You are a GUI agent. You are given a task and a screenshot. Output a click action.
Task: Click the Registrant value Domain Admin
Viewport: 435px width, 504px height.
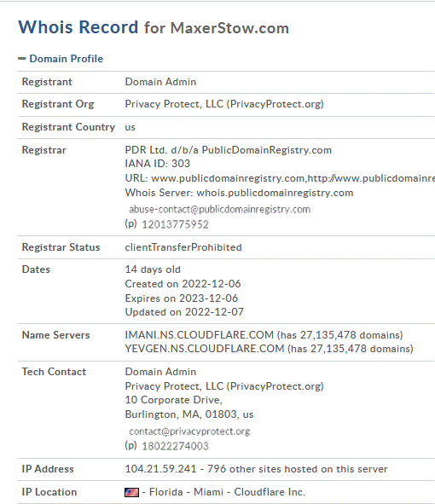pos(160,82)
